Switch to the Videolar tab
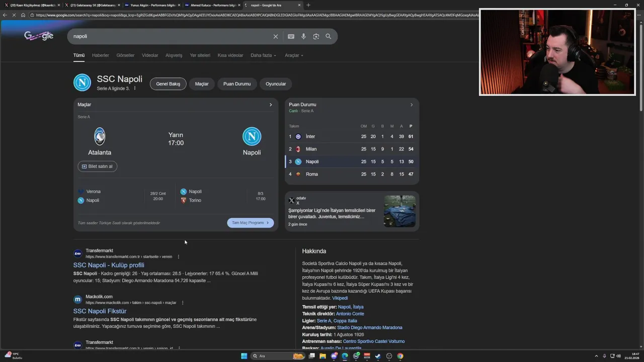This screenshot has height=362, width=644. [150, 55]
